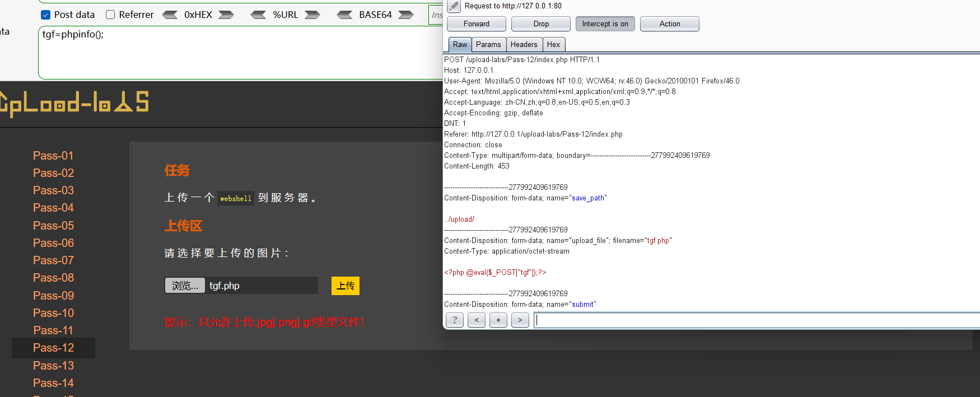Click the upload-labs logo

coord(74,104)
